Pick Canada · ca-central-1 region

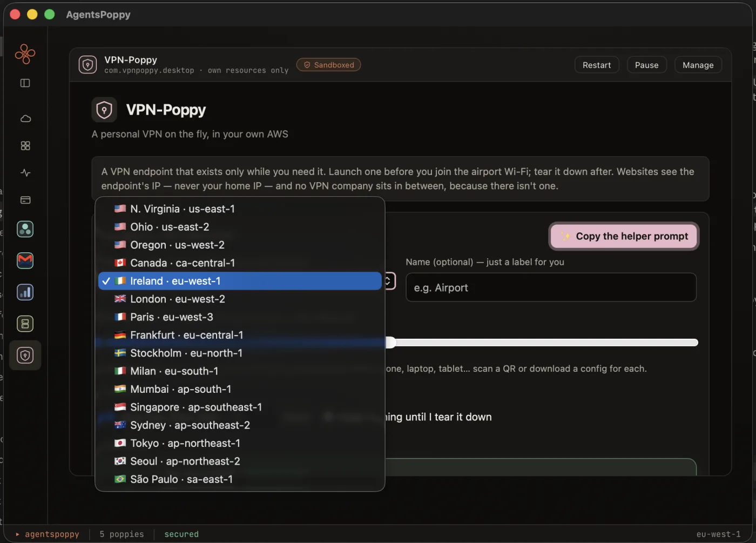point(240,263)
